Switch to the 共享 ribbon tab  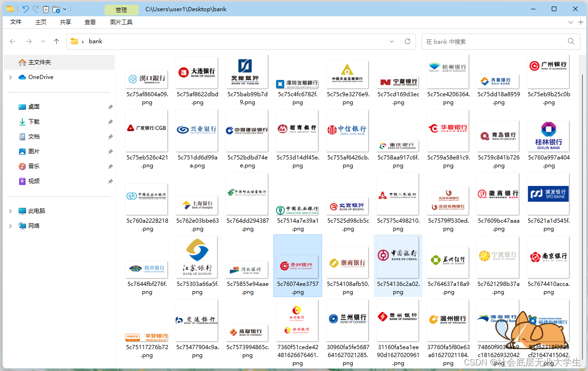click(66, 22)
